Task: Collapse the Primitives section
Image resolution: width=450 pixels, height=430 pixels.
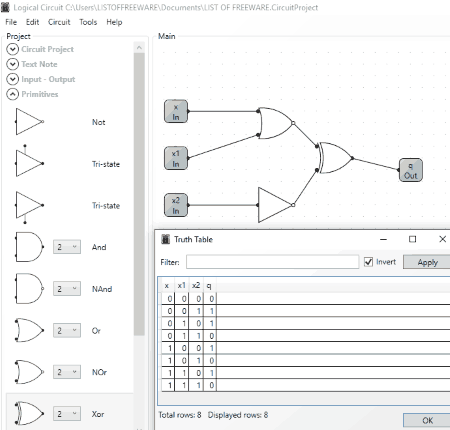Action: coord(12,94)
